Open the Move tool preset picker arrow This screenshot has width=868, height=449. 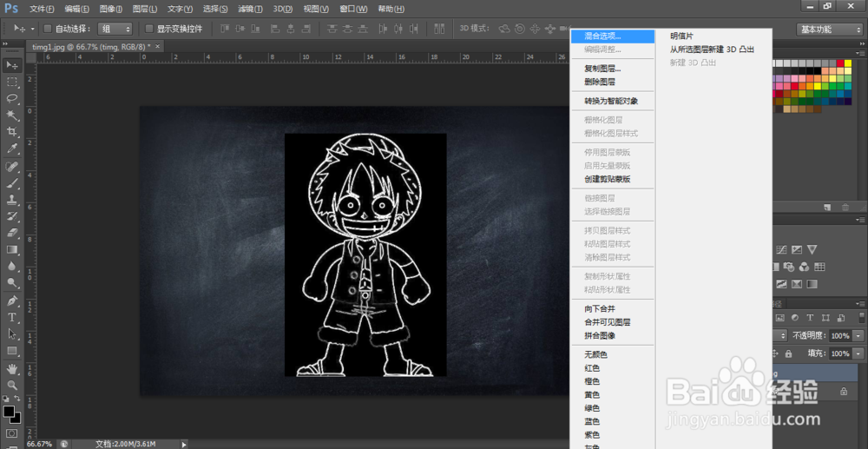(x=33, y=29)
